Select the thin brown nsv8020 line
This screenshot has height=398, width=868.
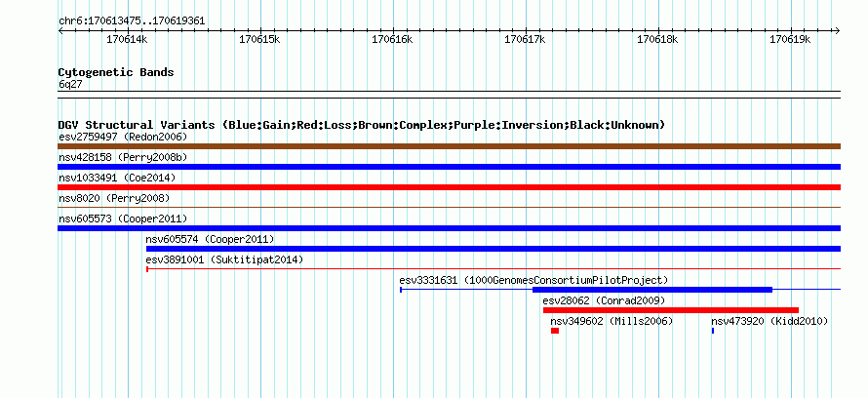click(449, 208)
